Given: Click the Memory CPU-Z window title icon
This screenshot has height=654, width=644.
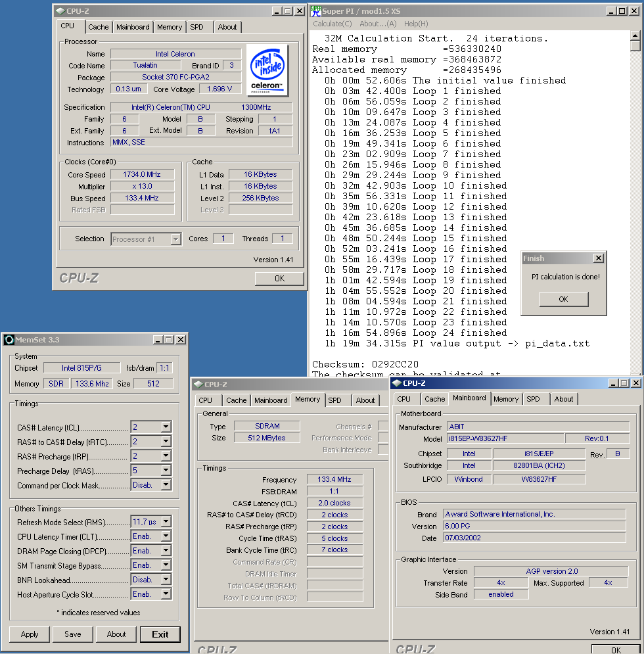Looking at the screenshot, I should [198, 384].
